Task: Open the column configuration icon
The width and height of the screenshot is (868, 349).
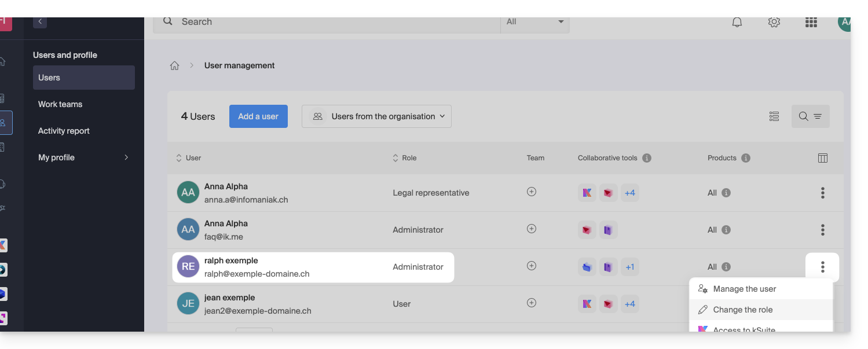Action: click(x=822, y=158)
